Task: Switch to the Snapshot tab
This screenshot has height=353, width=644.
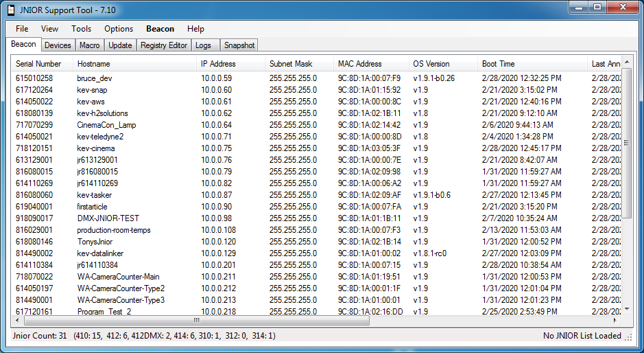Action: [x=239, y=45]
